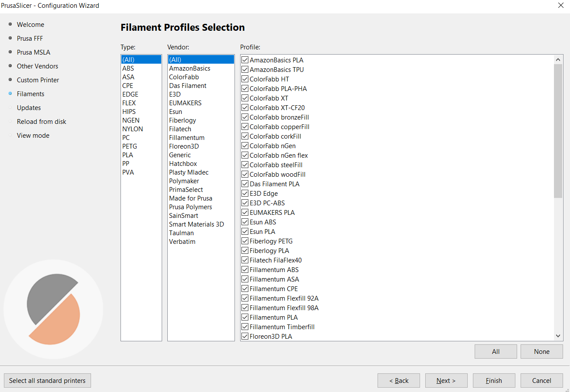This screenshot has width=570, height=392.
Task: Go to the Other Vendors page
Action: [37, 66]
